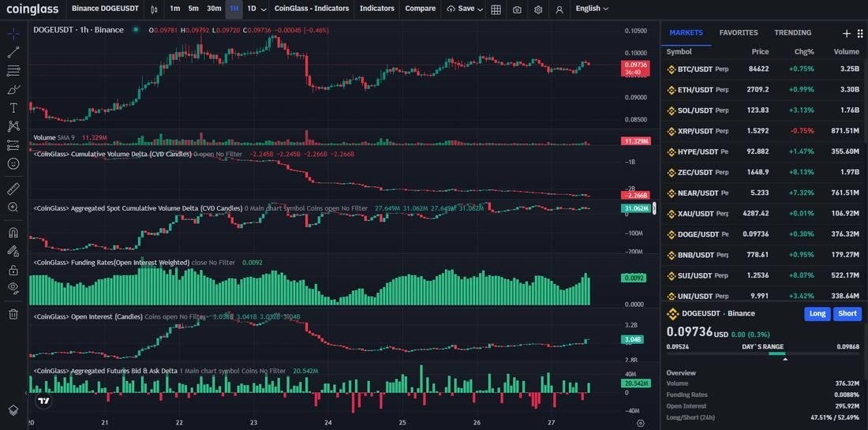The width and height of the screenshot is (868, 430).
Task: Open the forecasting and measurement tools
Action: [13, 145]
